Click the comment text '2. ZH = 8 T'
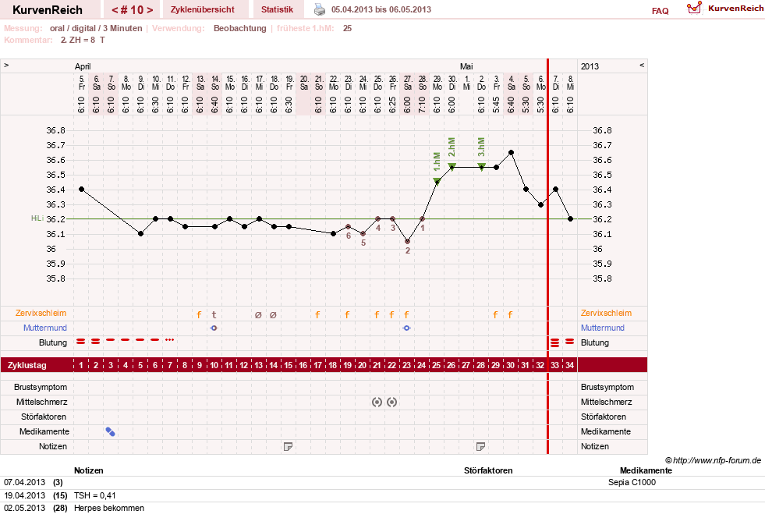This screenshot has height=532, width=765. (x=83, y=40)
